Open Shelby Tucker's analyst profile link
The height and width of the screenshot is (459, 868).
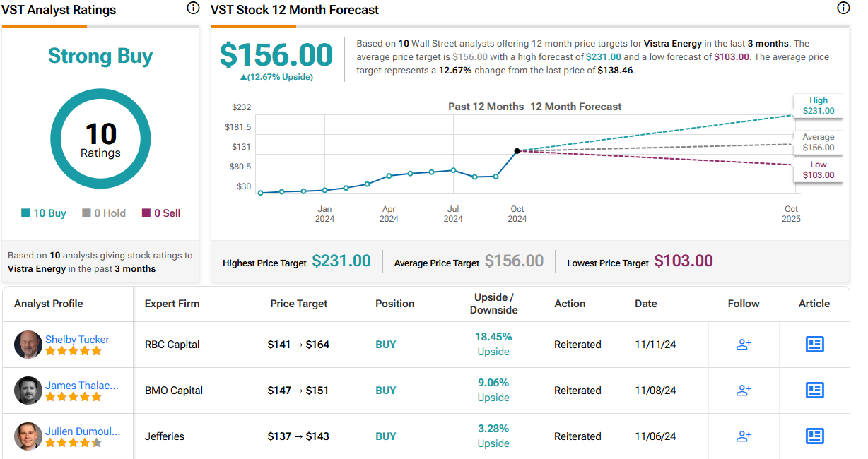pos(77,340)
